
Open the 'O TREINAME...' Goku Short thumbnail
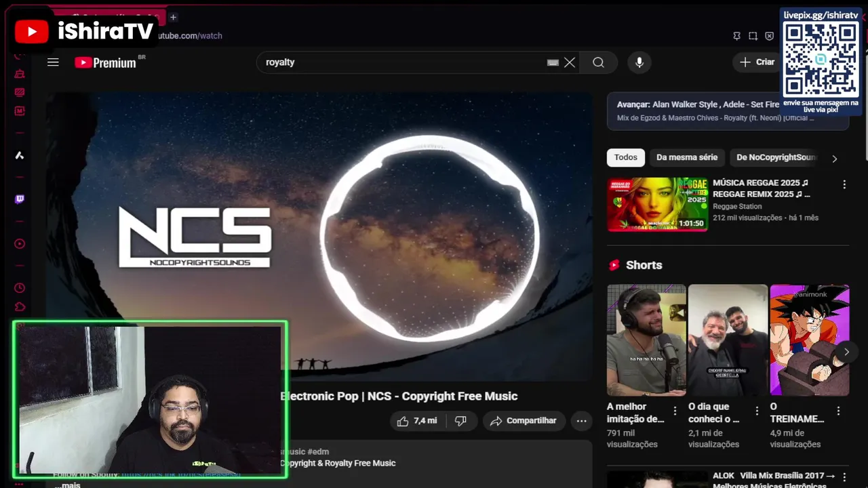tap(809, 340)
